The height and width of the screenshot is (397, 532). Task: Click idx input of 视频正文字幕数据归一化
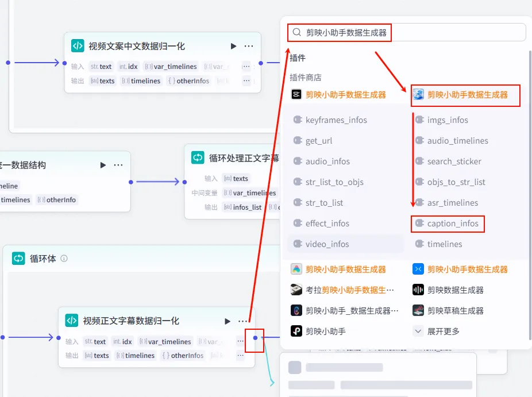pos(122,341)
